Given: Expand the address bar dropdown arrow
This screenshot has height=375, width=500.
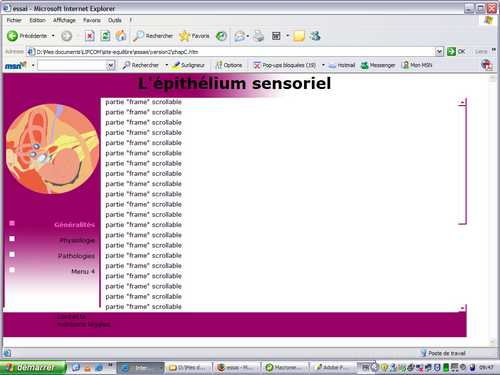Looking at the screenshot, I should 439,52.
